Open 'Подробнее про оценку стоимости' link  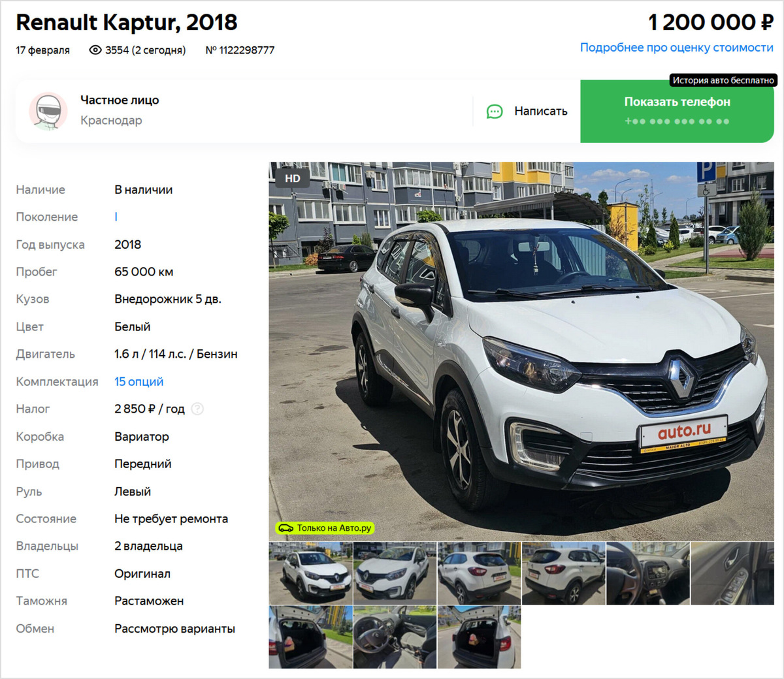click(x=677, y=48)
